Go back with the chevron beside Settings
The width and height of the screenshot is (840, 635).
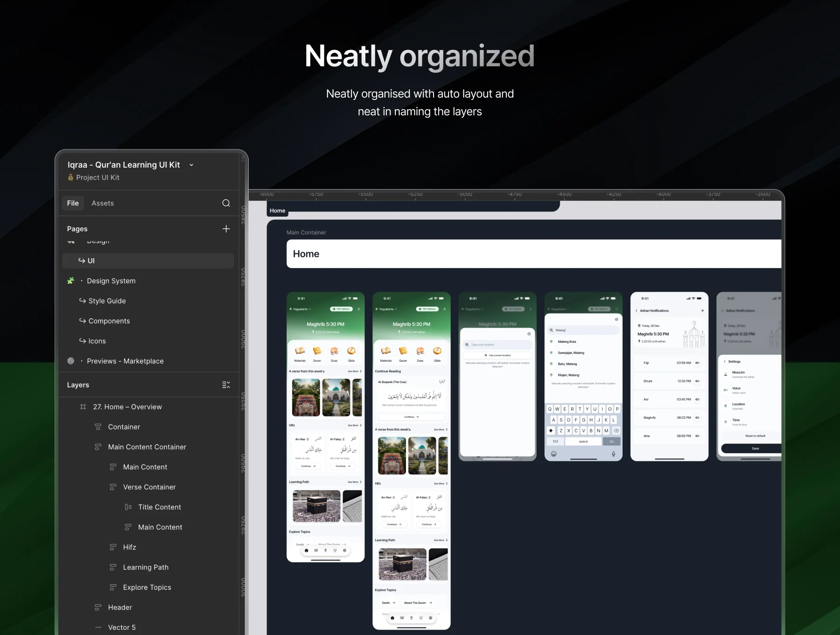pyautogui.click(x=725, y=361)
